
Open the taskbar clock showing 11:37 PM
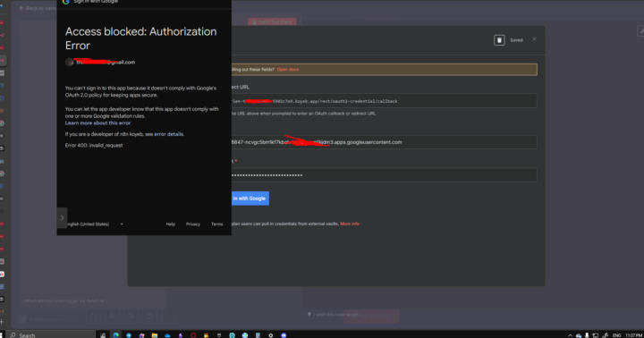coord(634,335)
